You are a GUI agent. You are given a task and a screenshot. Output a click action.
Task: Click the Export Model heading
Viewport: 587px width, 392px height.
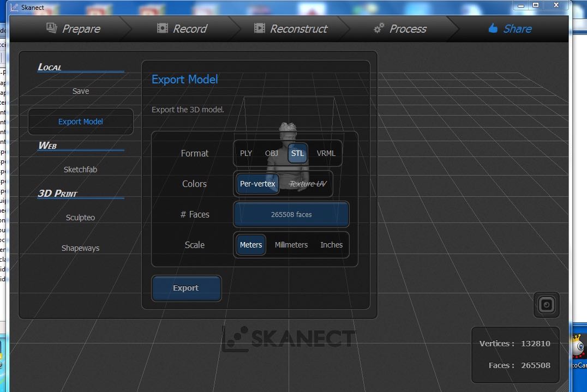pyautogui.click(x=184, y=79)
